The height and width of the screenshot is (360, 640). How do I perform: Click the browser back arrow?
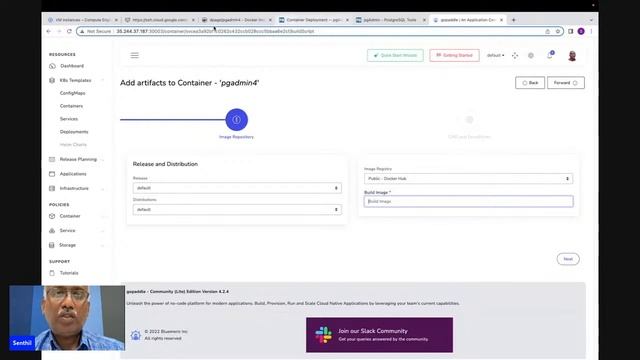49,31
